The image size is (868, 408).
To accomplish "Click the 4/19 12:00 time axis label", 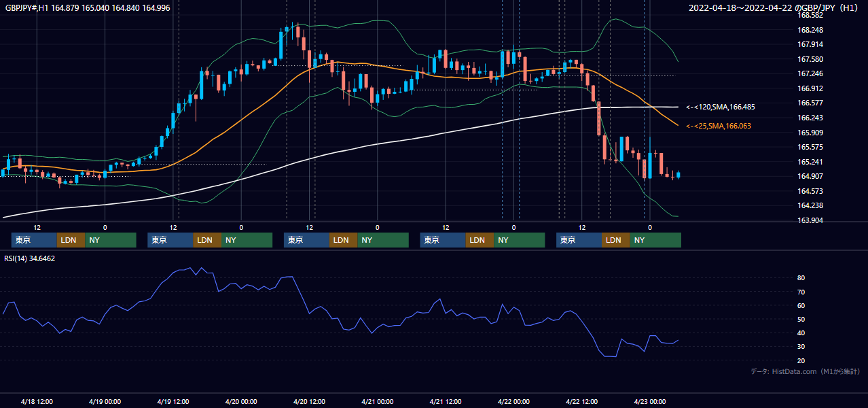I will 173,402.
